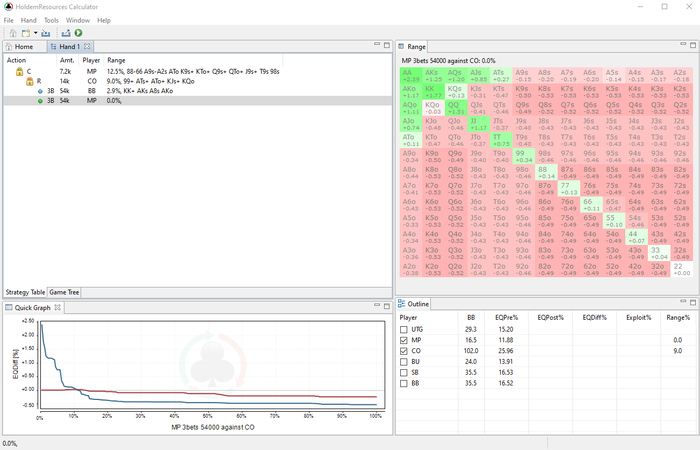Click lock icon on CO raise row
The height and width of the screenshot is (450, 700).
click(x=29, y=81)
